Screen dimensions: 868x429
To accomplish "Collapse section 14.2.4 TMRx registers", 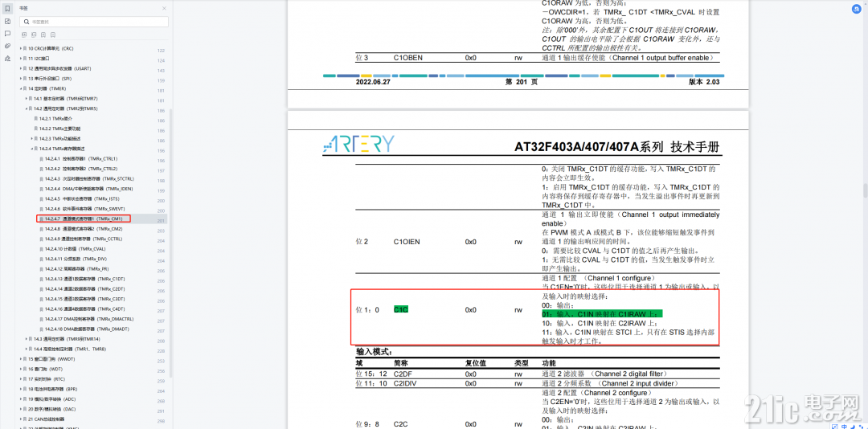I will (x=31, y=149).
